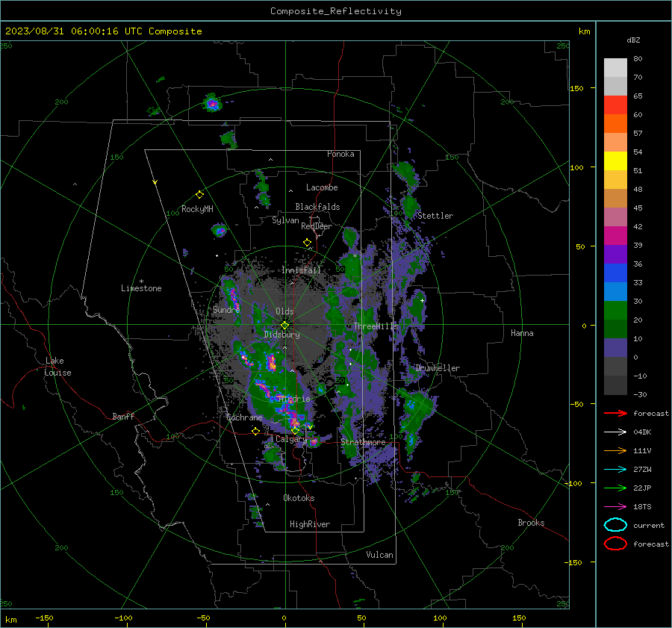Image resolution: width=672 pixels, height=628 pixels.
Task: Click the Calgary city label
Action: tap(291, 439)
